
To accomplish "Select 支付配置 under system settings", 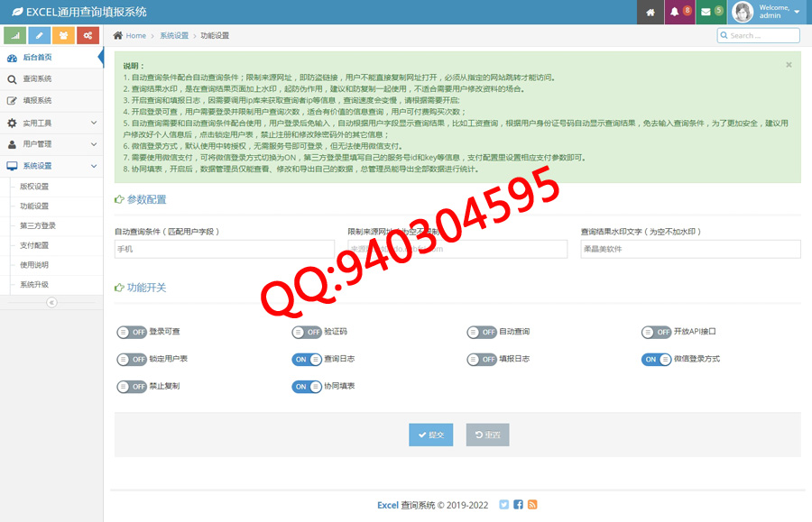I will click(34, 245).
